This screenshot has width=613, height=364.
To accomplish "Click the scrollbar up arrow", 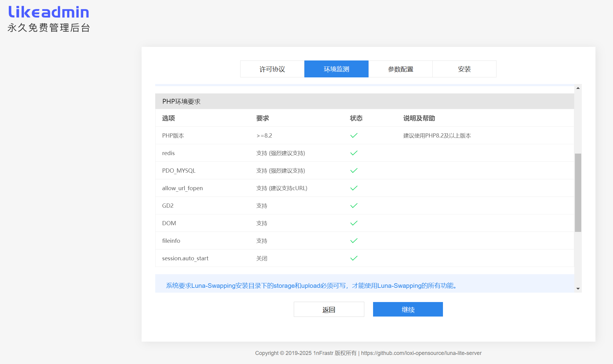I will (578, 88).
